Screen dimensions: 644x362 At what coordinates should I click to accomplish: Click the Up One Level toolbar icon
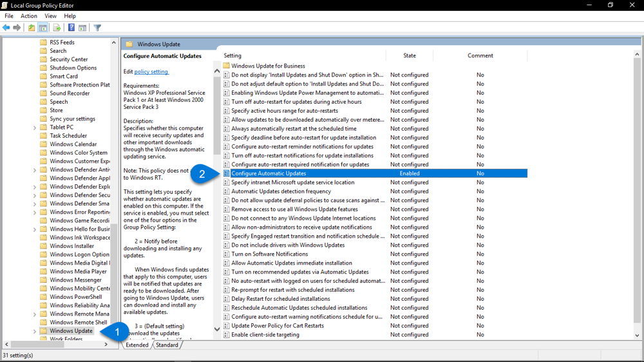(32, 28)
